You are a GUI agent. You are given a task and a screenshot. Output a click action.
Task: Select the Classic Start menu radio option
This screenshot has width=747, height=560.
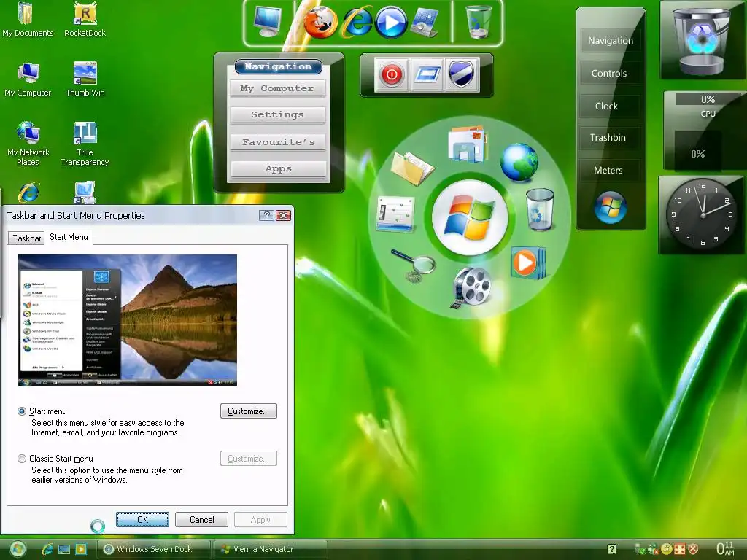21,459
